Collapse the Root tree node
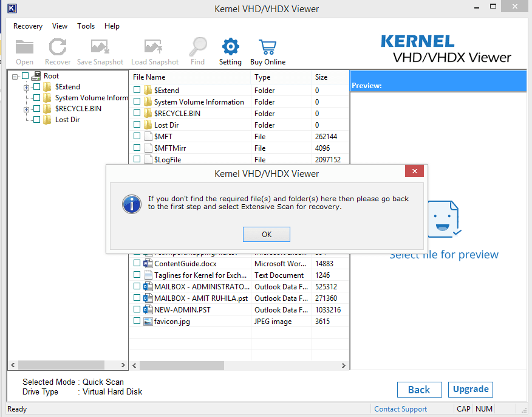 15,77
